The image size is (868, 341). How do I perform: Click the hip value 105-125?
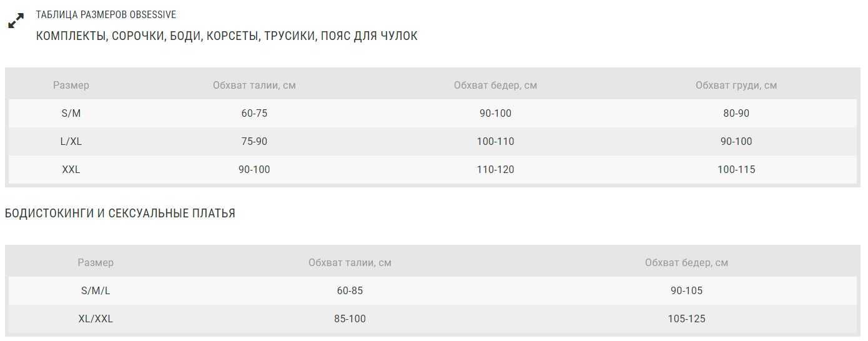(686, 319)
